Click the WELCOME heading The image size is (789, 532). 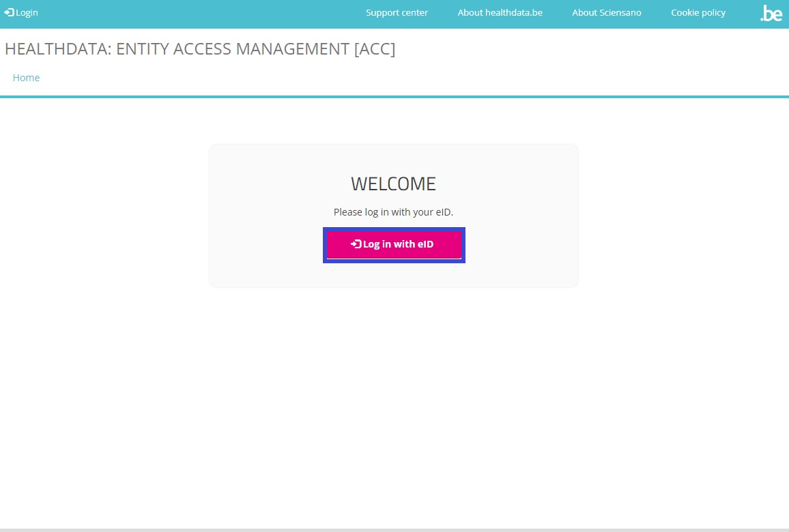coord(393,183)
